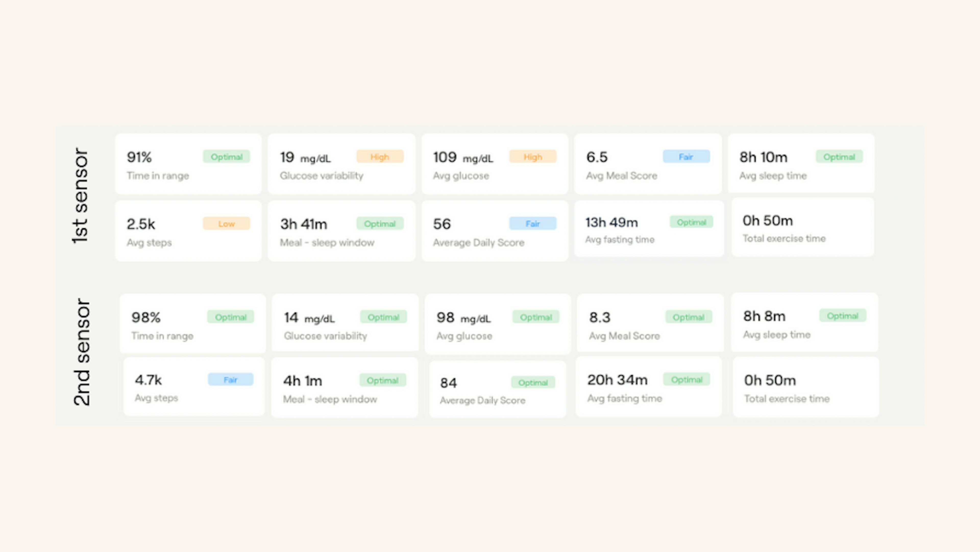Click the Optimal badge beside 20h 34m
This screenshot has height=552, width=980.
click(x=687, y=379)
